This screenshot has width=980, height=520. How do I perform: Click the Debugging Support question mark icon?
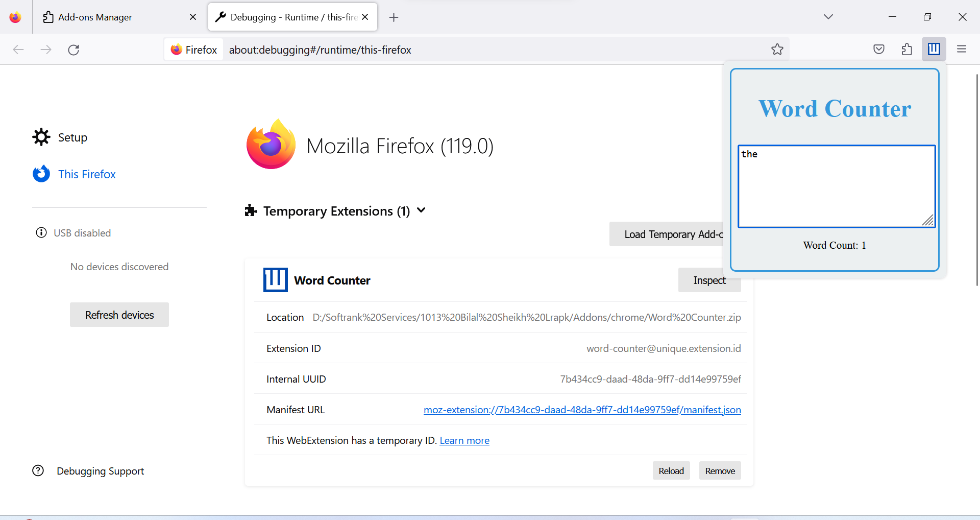tap(38, 470)
